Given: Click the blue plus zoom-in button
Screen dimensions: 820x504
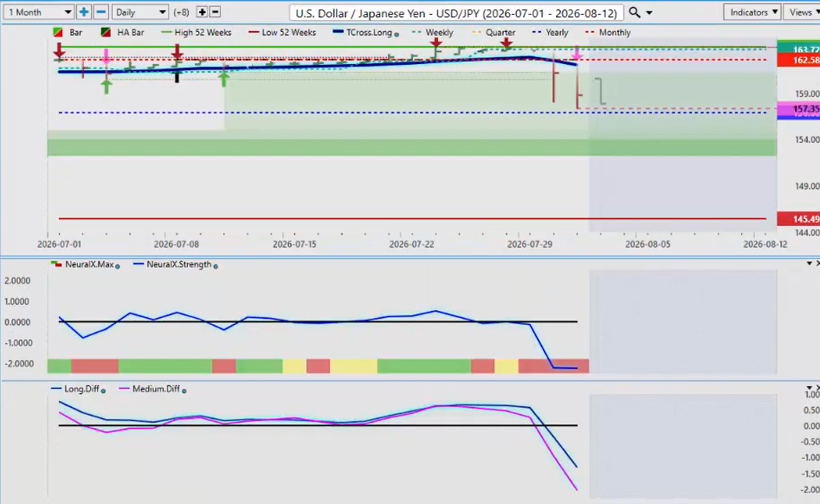Looking at the screenshot, I should pyautogui.click(x=84, y=12).
